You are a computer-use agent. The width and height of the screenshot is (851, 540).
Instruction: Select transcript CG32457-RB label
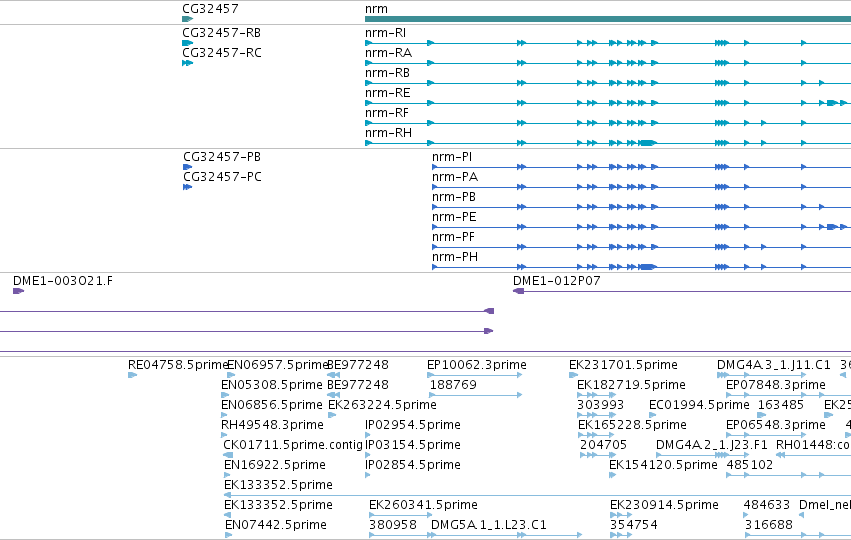pyautogui.click(x=221, y=33)
